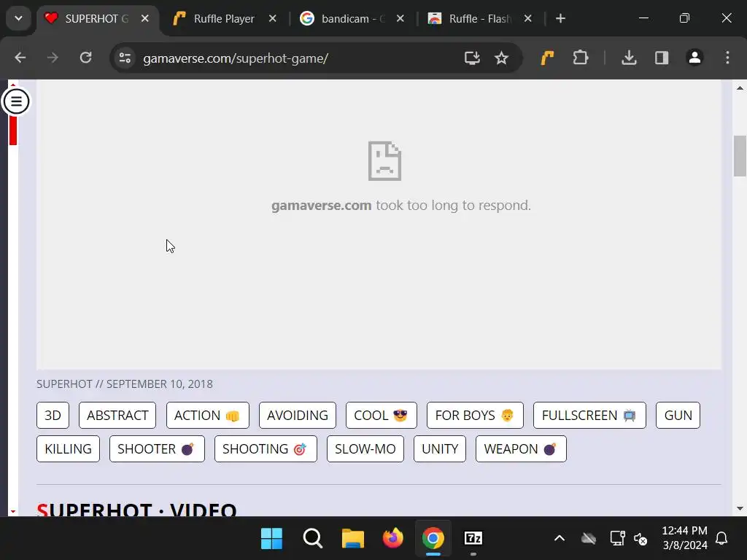Open the SHOOTER tag
Screen dimensions: 747x560
coord(157,448)
